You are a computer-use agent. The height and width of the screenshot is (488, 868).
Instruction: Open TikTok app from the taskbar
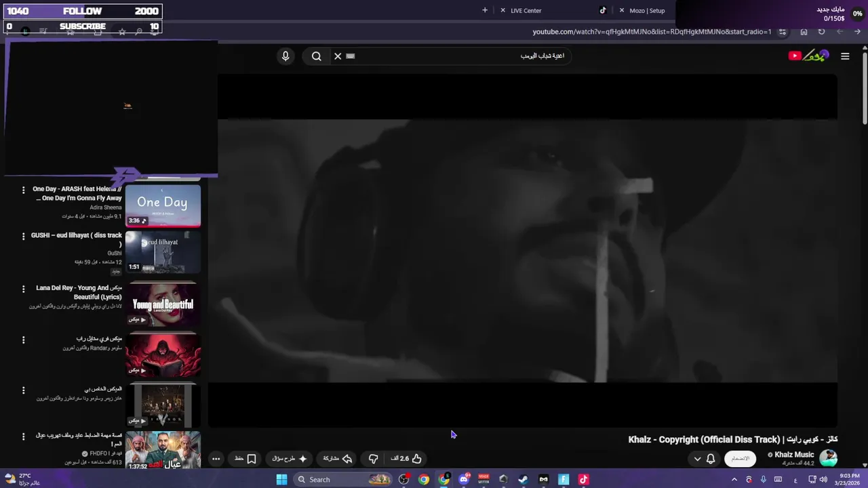pyautogui.click(x=583, y=479)
